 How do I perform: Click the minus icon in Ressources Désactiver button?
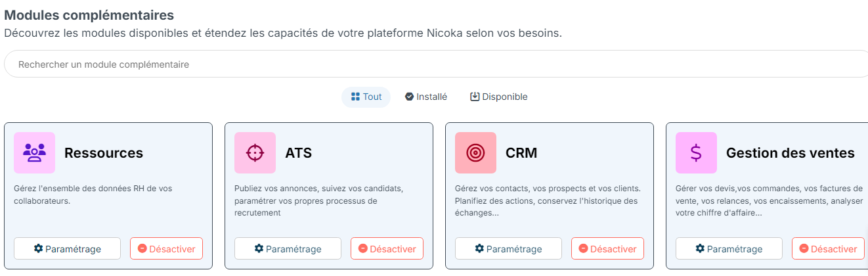pyautogui.click(x=142, y=249)
